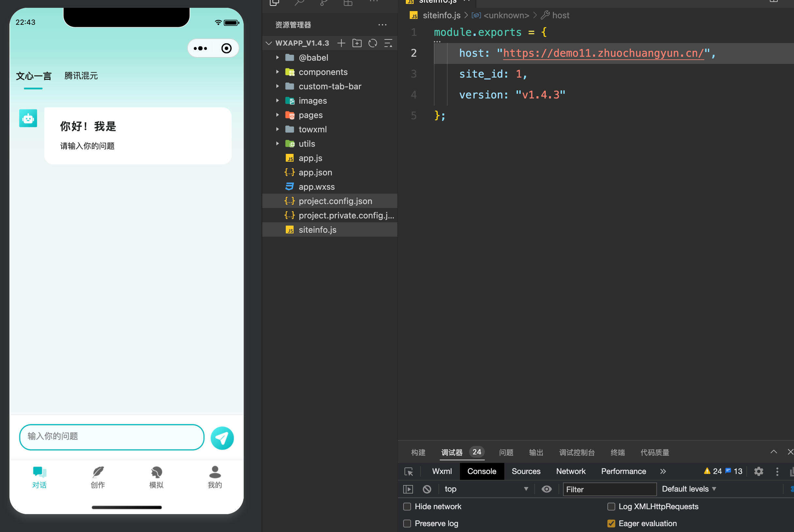This screenshot has height=532, width=794.
Task: Click new file icon in explorer header
Action: pos(341,43)
